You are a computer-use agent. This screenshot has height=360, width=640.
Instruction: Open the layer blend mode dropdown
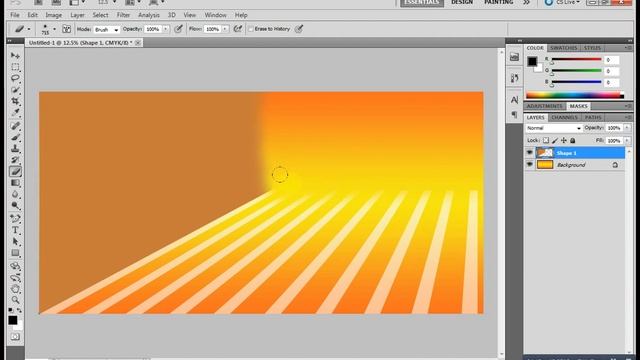coord(553,128)
